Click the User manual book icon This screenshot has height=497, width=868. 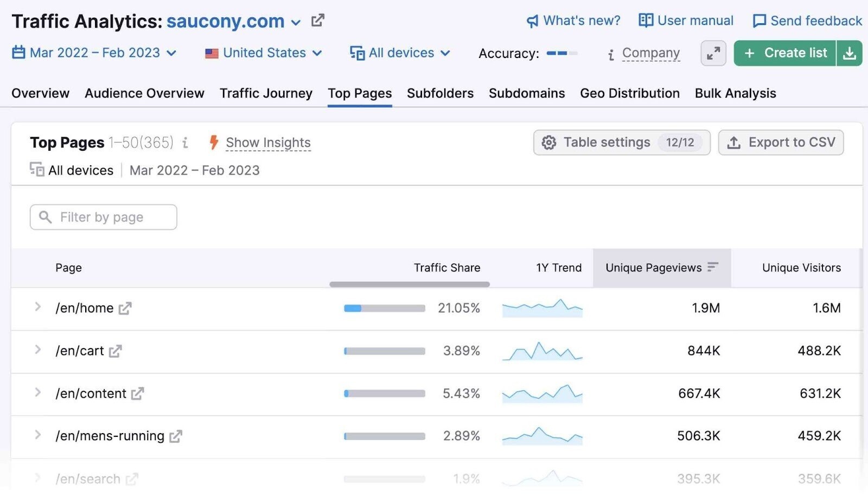coord(646,21)
